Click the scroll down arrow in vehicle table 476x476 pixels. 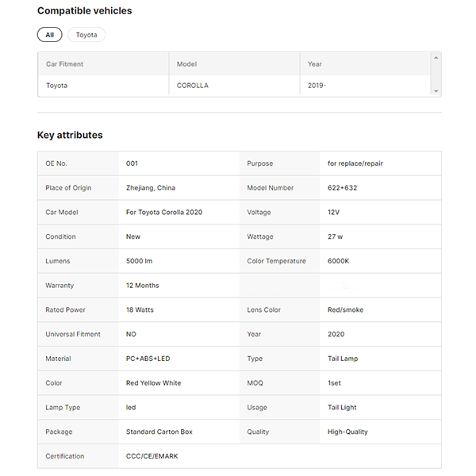[x=436, y=91]
